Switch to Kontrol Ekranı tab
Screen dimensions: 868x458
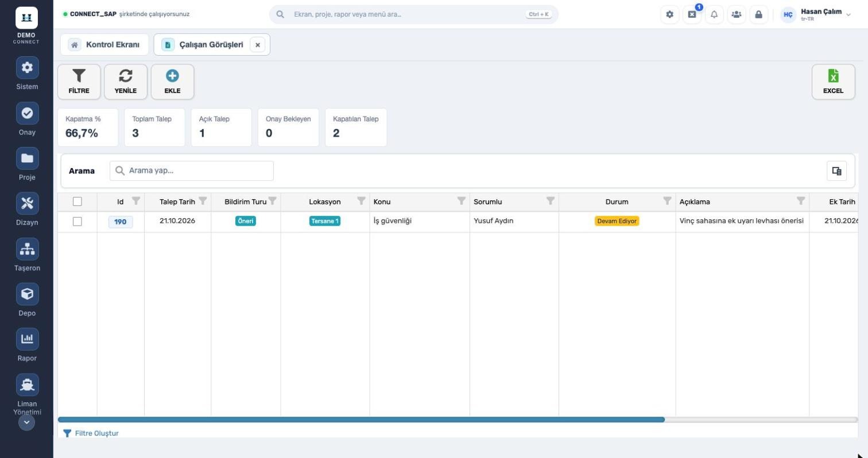point(104,45)
